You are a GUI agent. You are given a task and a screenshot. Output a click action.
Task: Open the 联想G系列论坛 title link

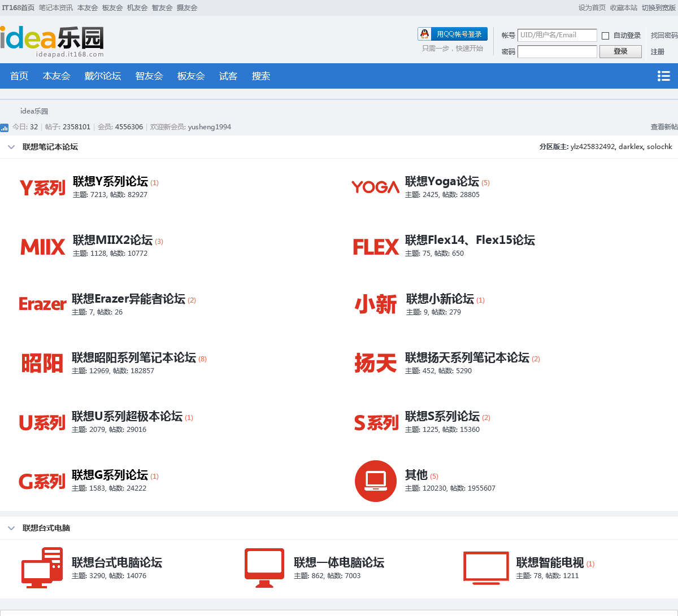pyautogui.click(x=110, y=475)
